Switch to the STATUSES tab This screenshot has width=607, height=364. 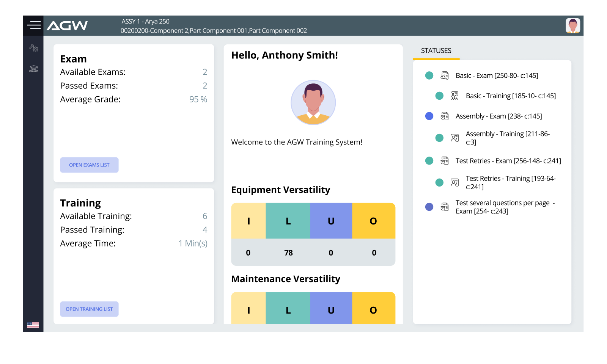click(436, 51)
